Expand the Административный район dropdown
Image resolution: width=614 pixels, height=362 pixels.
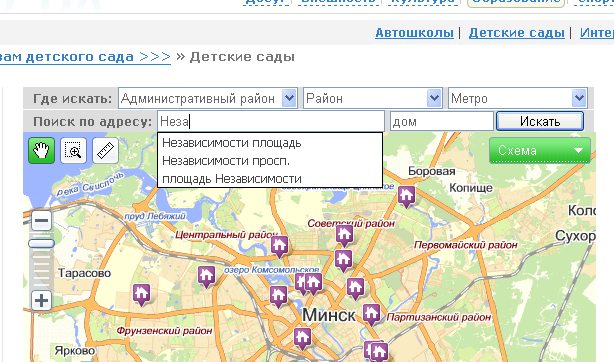(x=208, y=98)
